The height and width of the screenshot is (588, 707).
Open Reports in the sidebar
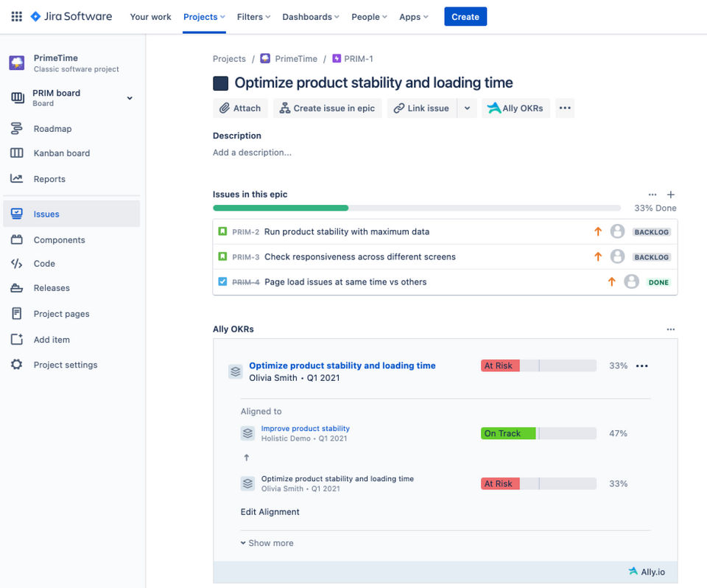click(49, 179)
